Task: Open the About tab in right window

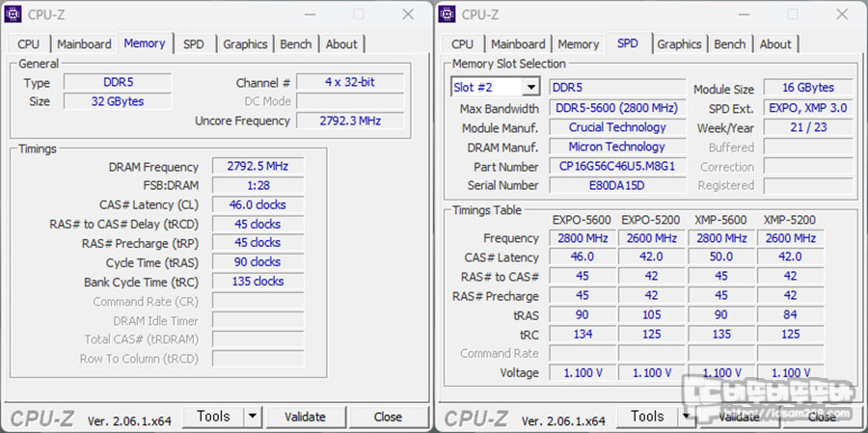Action: click(775, 44)
